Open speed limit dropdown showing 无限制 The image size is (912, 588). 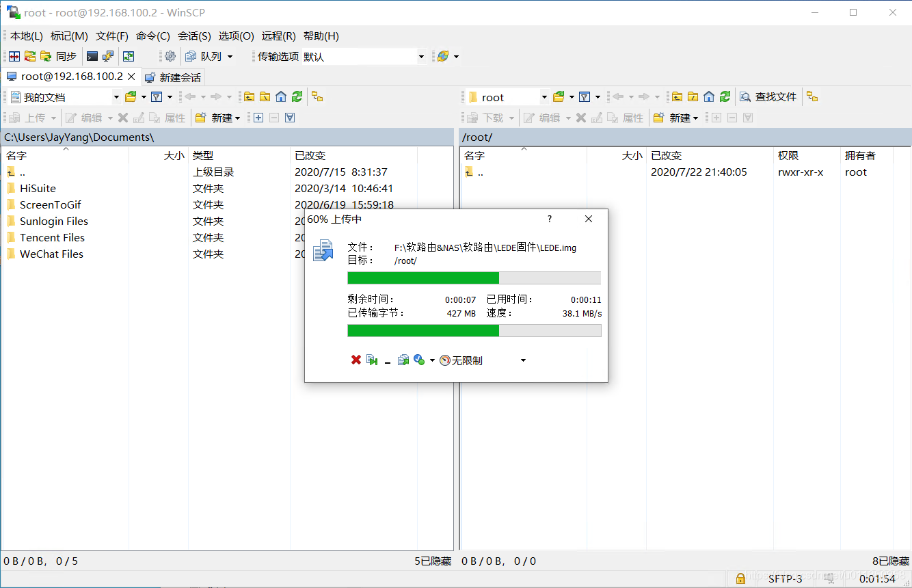524,360
